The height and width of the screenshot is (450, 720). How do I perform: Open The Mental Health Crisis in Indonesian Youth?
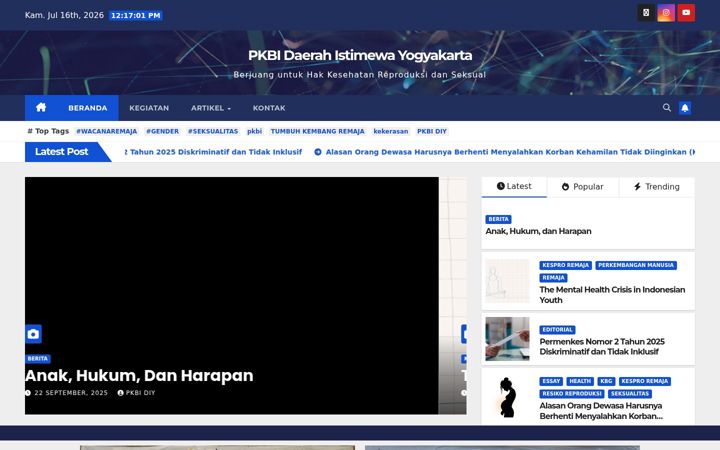612,295
